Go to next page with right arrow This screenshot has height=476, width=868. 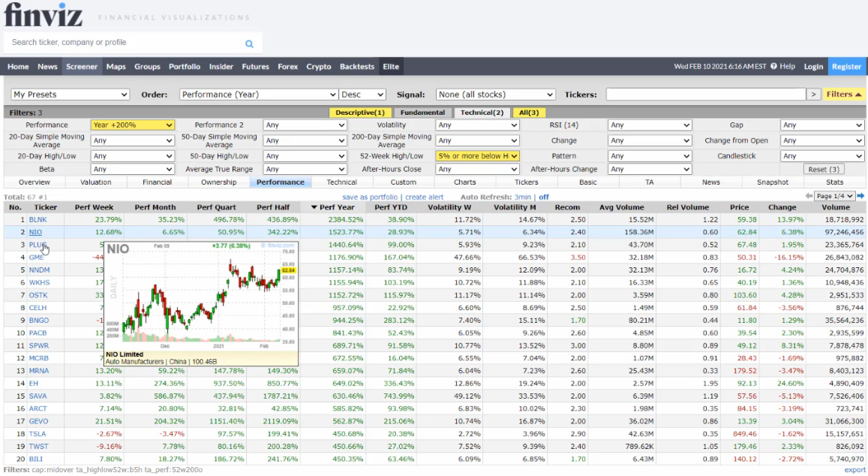click(860, 196)
